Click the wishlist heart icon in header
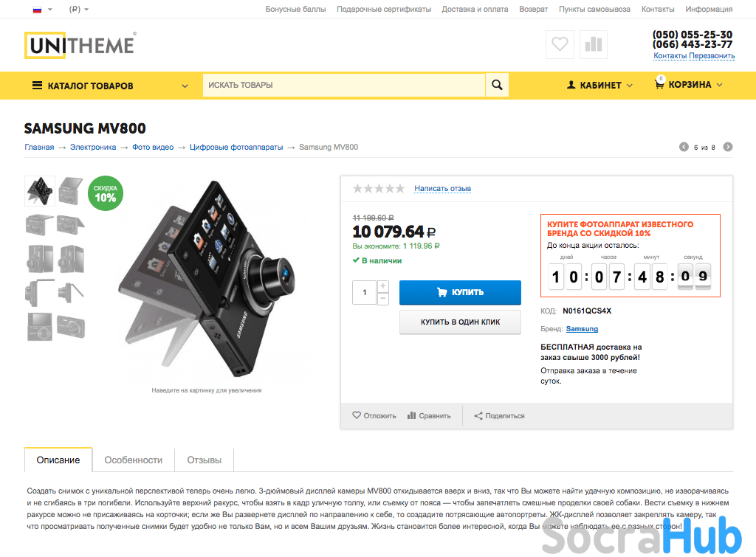The width and height of the screenshot is (756, 557). pos(560,44)
